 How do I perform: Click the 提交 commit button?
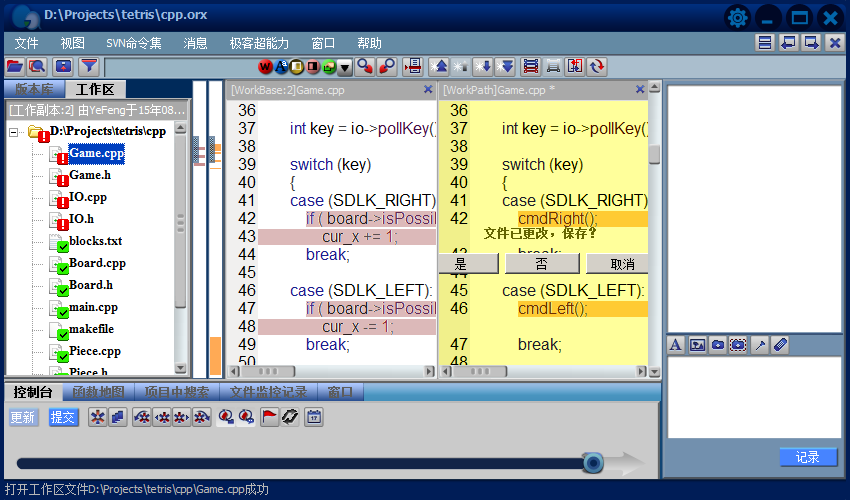(63, 417)
